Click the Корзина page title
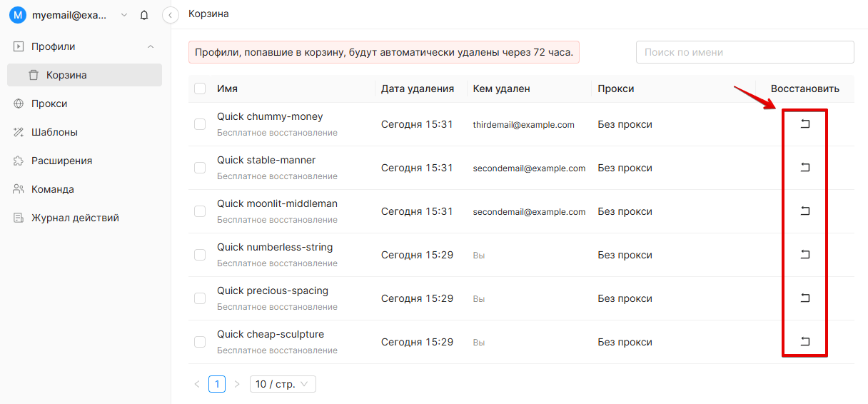Viewport: 868px width, 404px height. tap(208, 14)
